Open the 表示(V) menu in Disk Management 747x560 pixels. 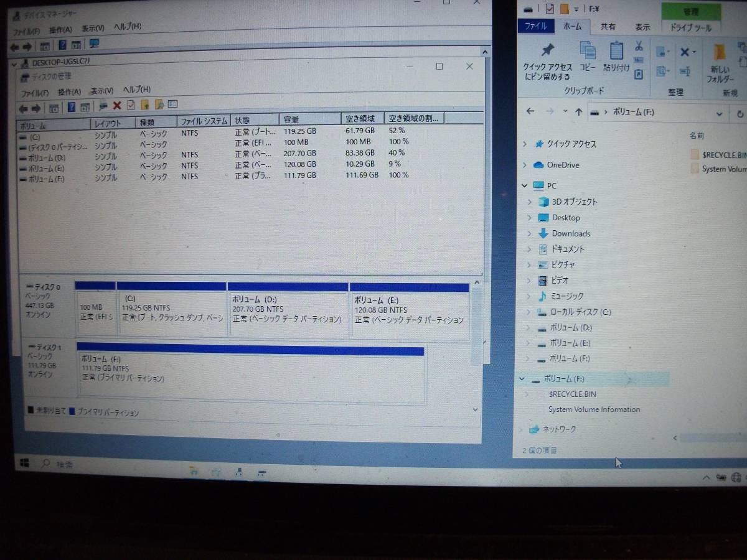pos(101,90)
